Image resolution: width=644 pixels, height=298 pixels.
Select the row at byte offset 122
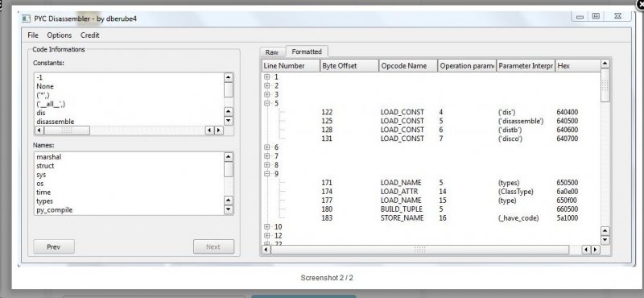coord(431,112)
